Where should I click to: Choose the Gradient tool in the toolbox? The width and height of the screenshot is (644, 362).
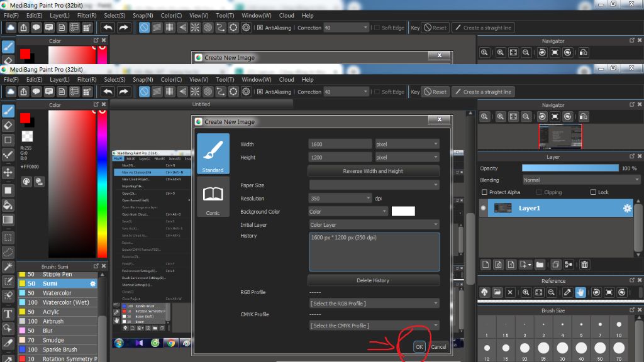[x=8, y=220]
